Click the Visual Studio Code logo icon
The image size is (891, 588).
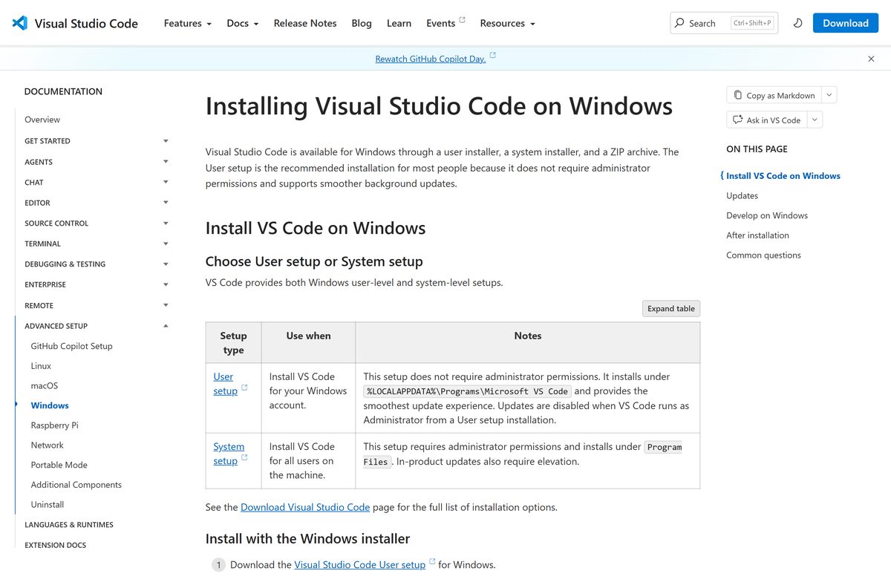(x=20, y=23)
